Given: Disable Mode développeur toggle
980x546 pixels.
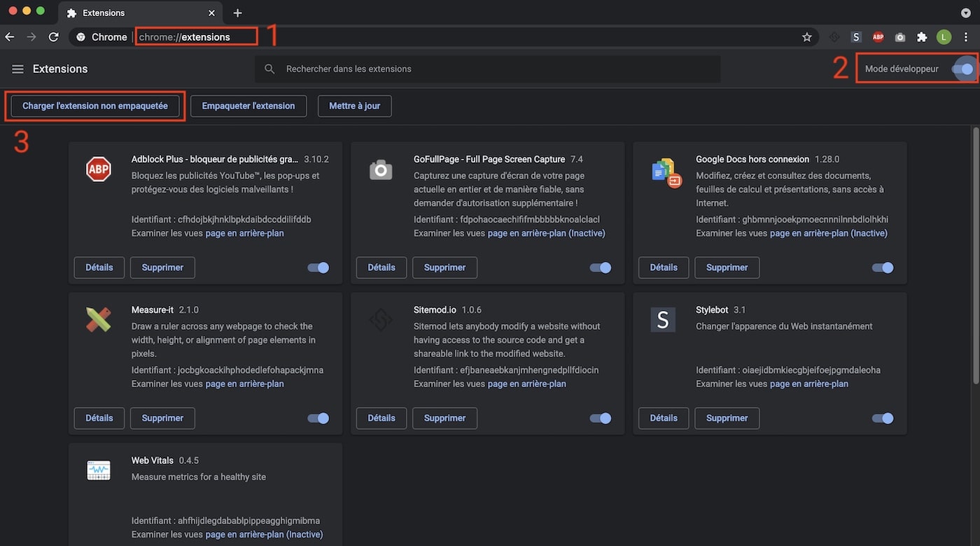Looking at the screenshot, I should pos(962,69).
